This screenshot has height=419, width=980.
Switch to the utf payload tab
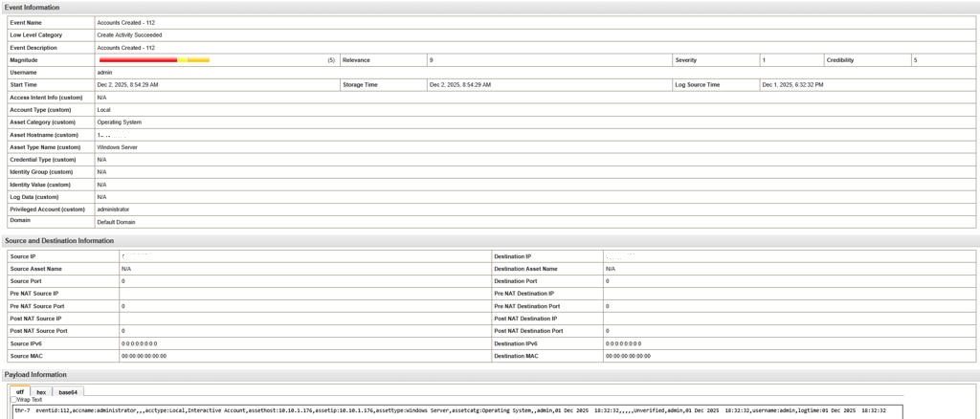21,391
